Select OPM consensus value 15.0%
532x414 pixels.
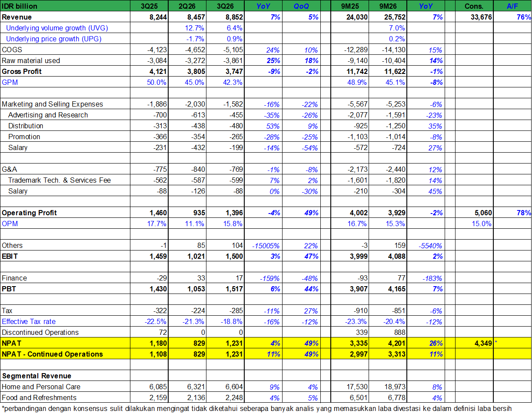click(x=482, y=224)
